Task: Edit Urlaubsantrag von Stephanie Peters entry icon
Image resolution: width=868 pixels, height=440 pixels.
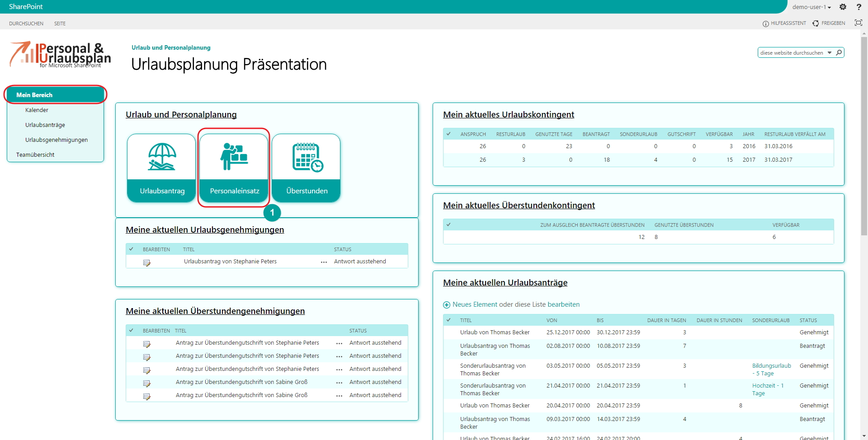Action: (x=146, y=262)
